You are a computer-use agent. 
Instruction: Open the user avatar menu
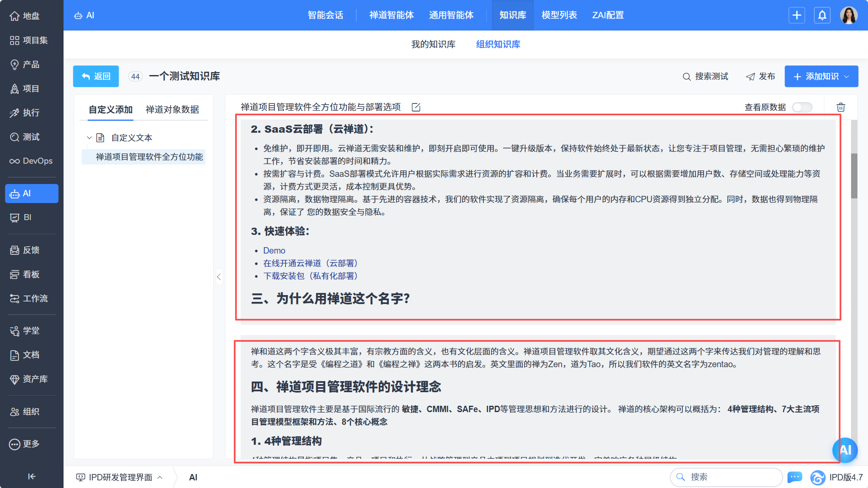pos(849,15)
